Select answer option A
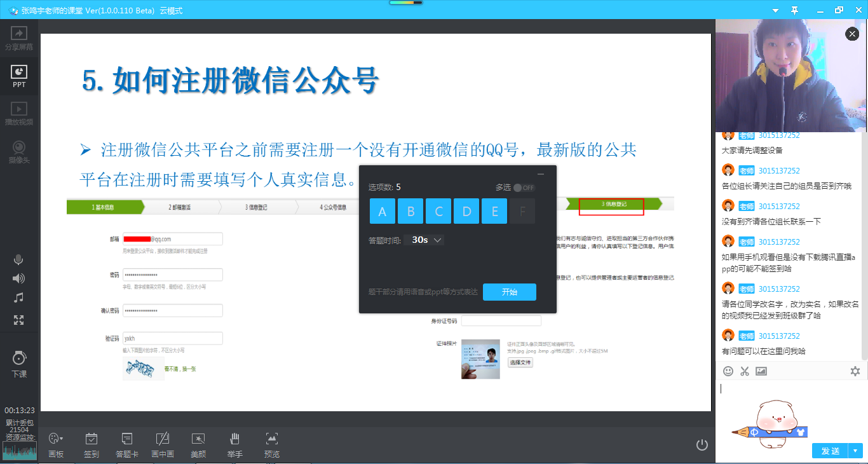The width and height of the screenshot is (868, 464). (x=383, y=211)
